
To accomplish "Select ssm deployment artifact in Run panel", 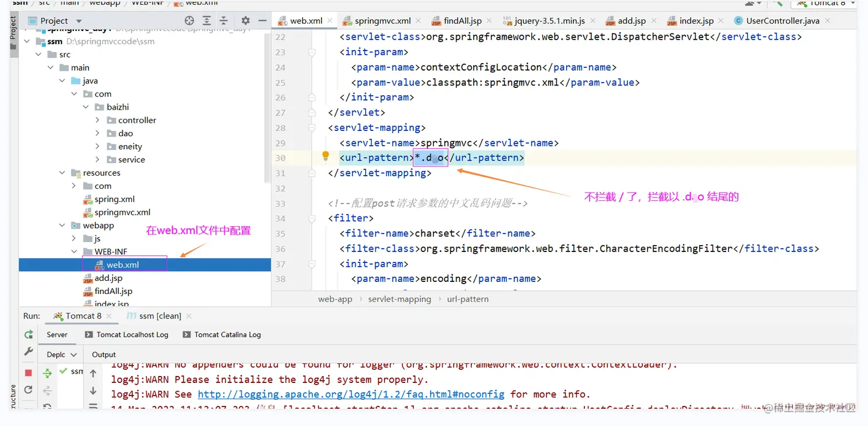I will [x=71, y=371].
